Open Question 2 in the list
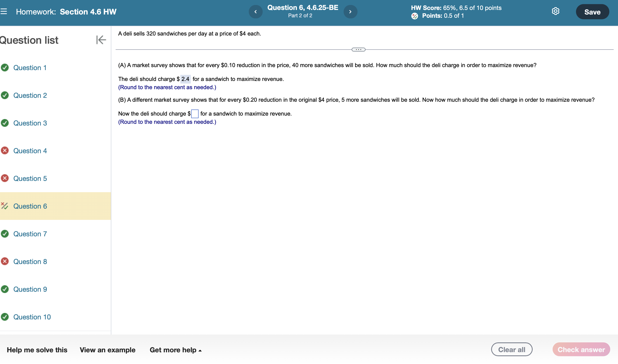Image resolution: width=618 pixels, height=364 pixels. (30, 95)
